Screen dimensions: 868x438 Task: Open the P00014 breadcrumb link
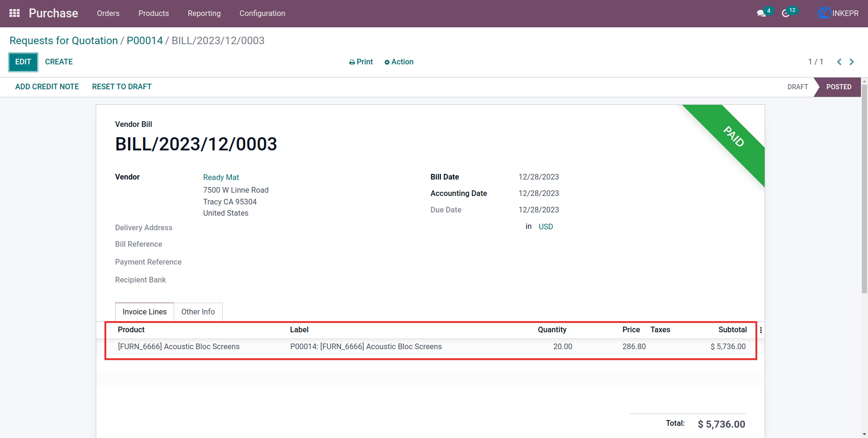(145, 40)
